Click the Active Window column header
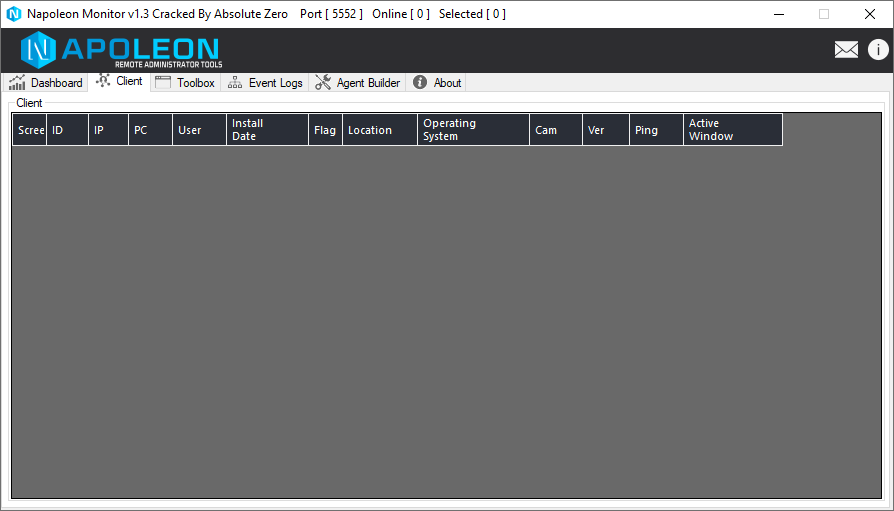 tap(732, 130)
